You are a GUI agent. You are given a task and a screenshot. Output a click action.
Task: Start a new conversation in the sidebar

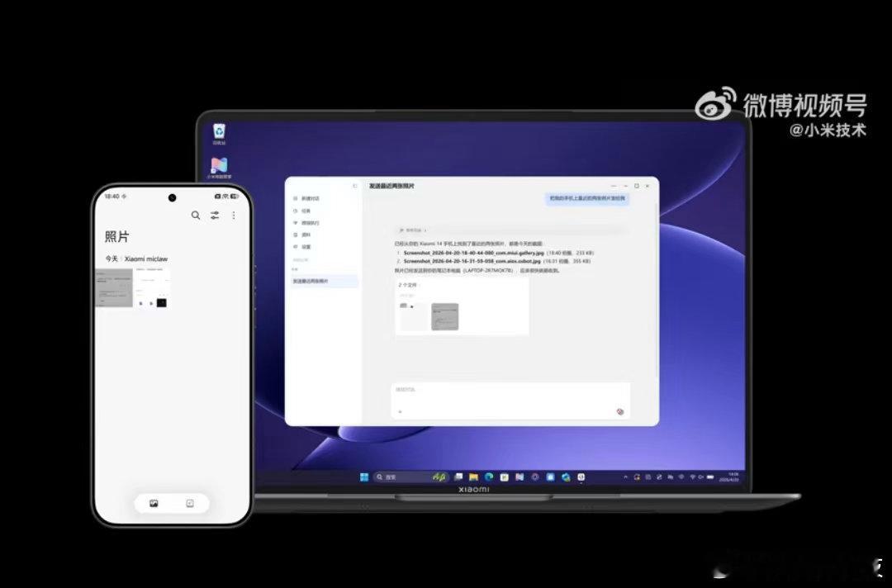pos(307,198)
